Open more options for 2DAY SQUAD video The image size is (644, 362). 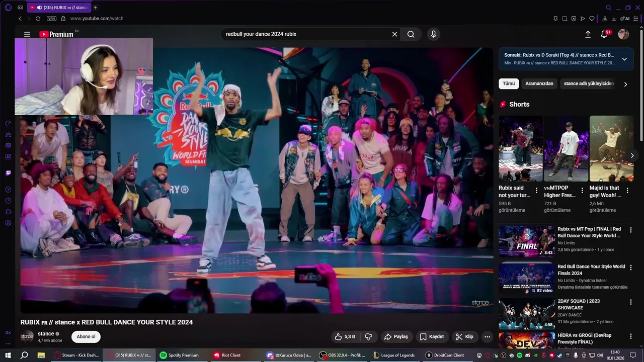click(x=630, y=302)
